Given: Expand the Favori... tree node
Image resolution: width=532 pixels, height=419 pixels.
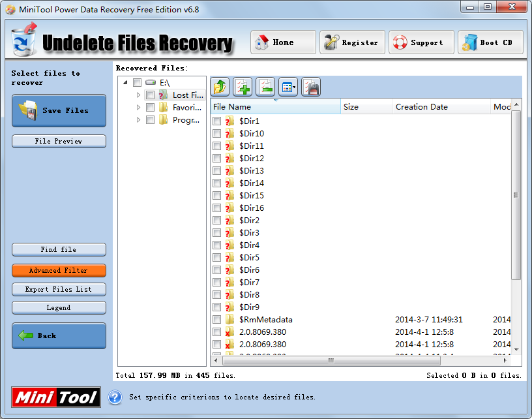Looking at the screenshot, I should pos(138,108).
